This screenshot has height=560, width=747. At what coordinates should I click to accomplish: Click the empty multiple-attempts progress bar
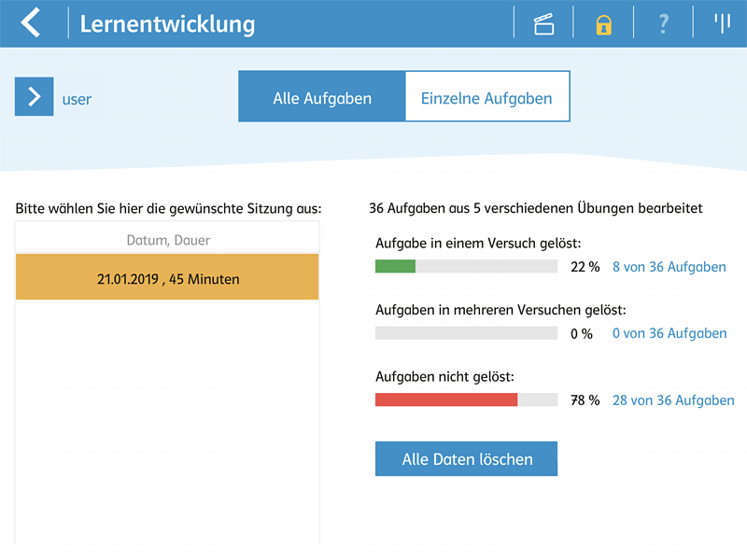pyautogui.click(x=466, y=333)
